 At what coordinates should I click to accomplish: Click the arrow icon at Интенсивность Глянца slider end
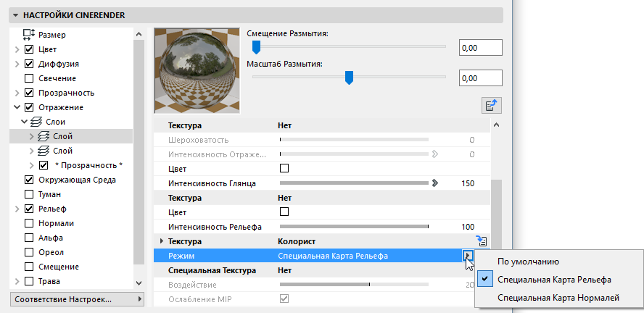coord(435,183)
